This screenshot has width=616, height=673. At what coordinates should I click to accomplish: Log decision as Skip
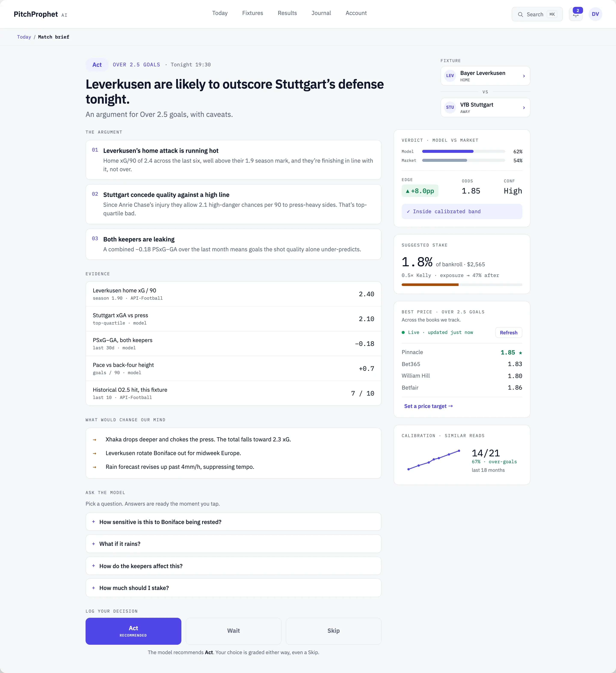click(333, 631)
